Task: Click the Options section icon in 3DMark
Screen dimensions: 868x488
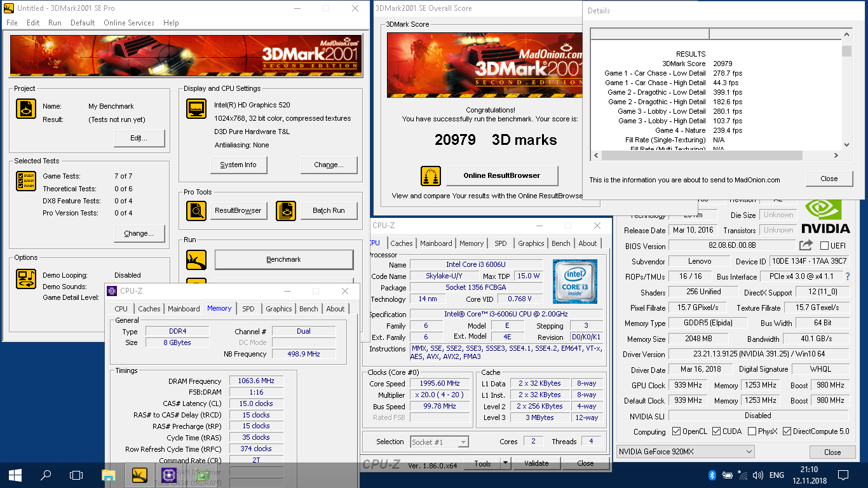Action: (x=26, y=278)
